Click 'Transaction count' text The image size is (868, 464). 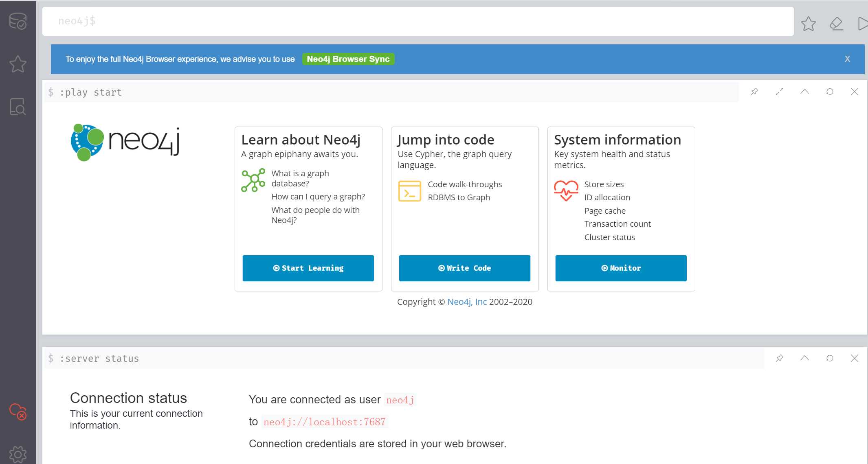coord(617,224)
